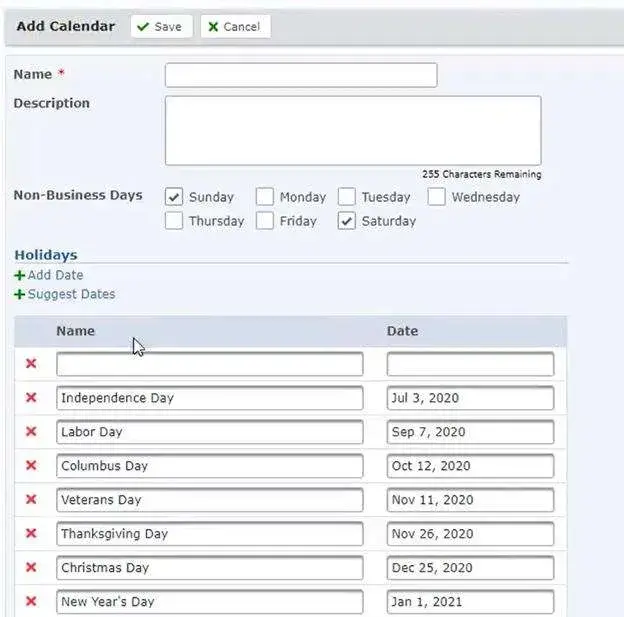Edit the New Year's Day name field
The image size is (624, 617).
coord(210,601)
